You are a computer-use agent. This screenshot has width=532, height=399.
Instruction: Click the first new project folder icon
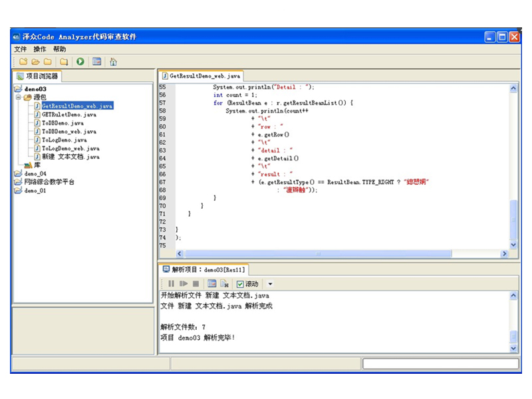click(x=23, y=62)
